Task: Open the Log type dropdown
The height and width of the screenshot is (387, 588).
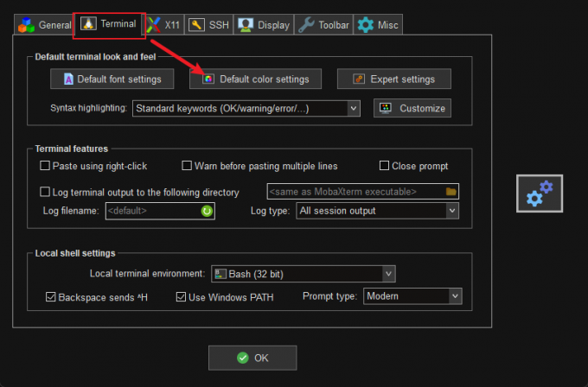Action: point(377,211)
